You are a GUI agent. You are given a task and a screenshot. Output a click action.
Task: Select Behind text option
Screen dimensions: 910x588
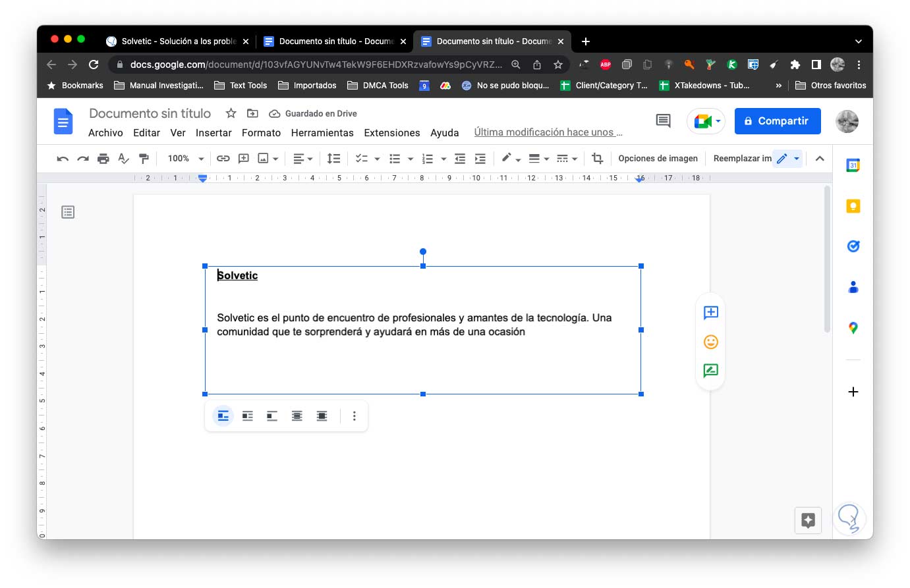pyautogui.click(x=297, y=416)
